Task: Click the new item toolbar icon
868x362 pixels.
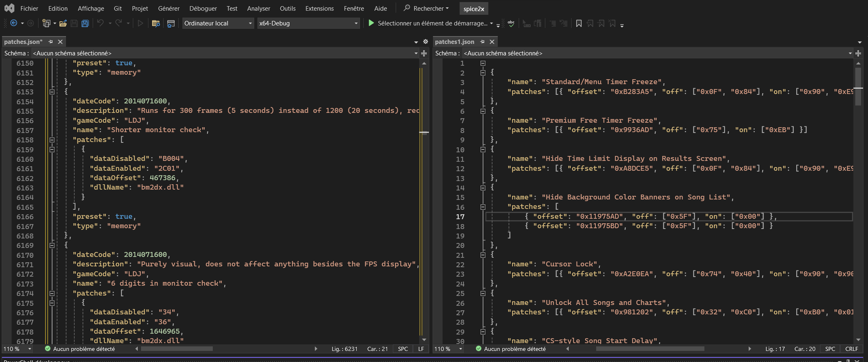Action: click(46, 23)
